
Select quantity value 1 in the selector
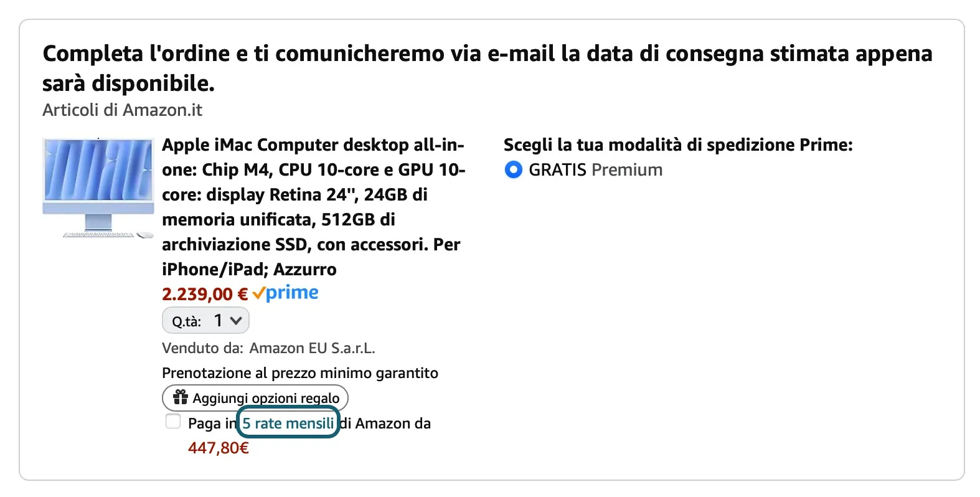click(218, 320)
